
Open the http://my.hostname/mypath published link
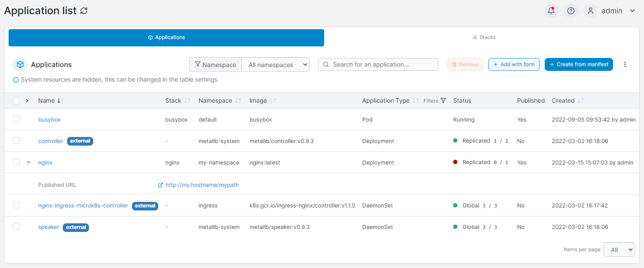click(x=202, y=185)
